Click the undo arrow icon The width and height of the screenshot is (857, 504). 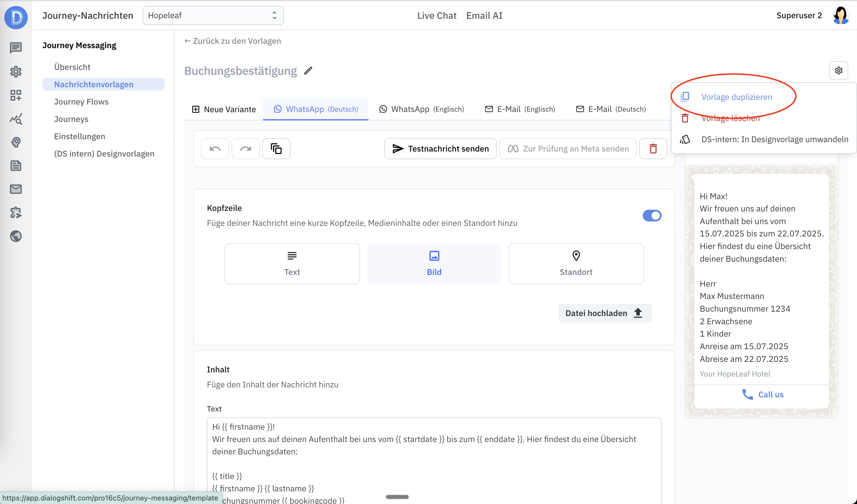tap(215, 149)
